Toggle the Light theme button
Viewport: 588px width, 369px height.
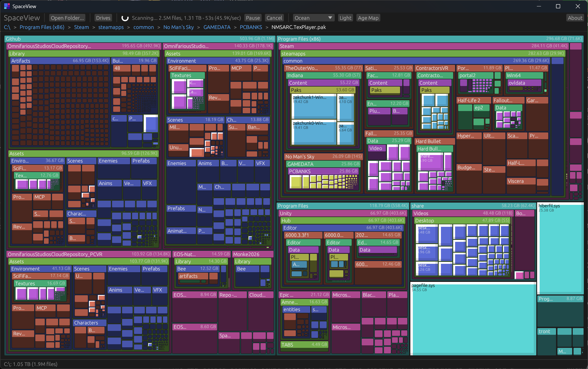point(345,18)
